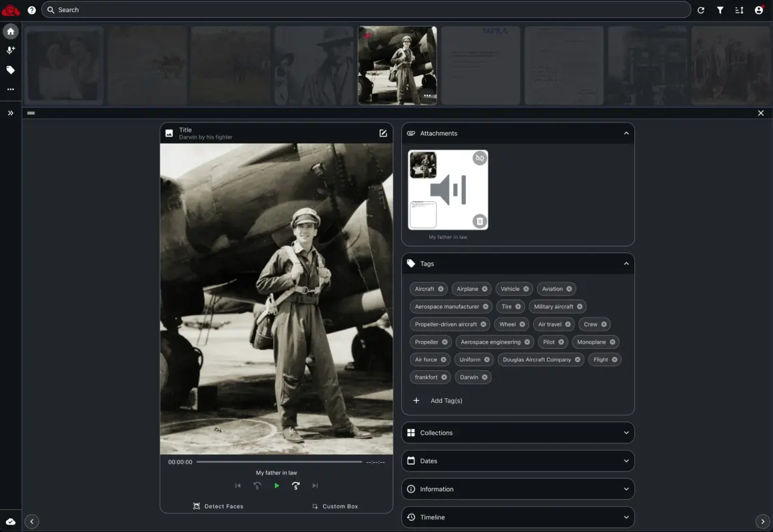The height and width of the screenshot is (532, 773).
Task: Open the user account icon
Action: 759,10
